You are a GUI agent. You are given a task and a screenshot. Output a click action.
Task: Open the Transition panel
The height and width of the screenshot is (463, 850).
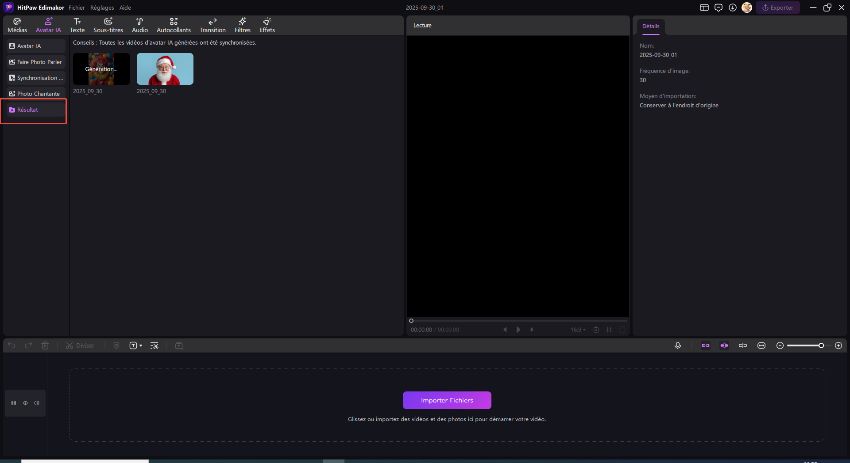pos(213,25)
